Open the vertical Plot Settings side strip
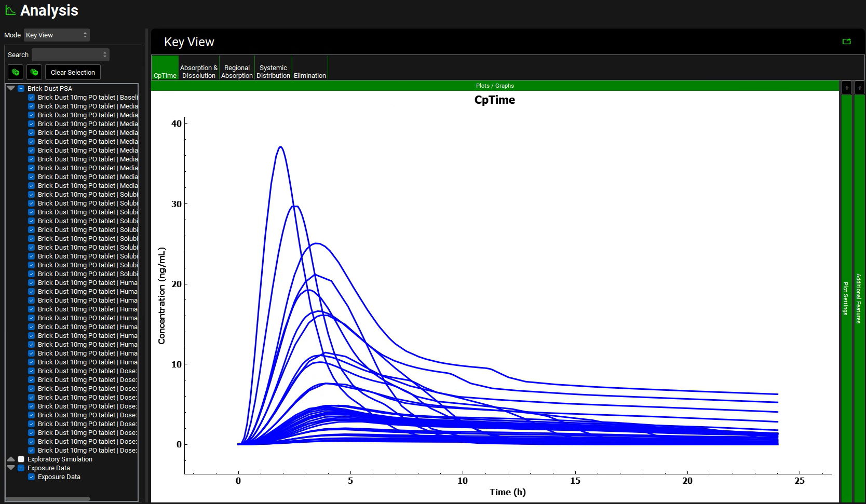 (x=846, y=298)
